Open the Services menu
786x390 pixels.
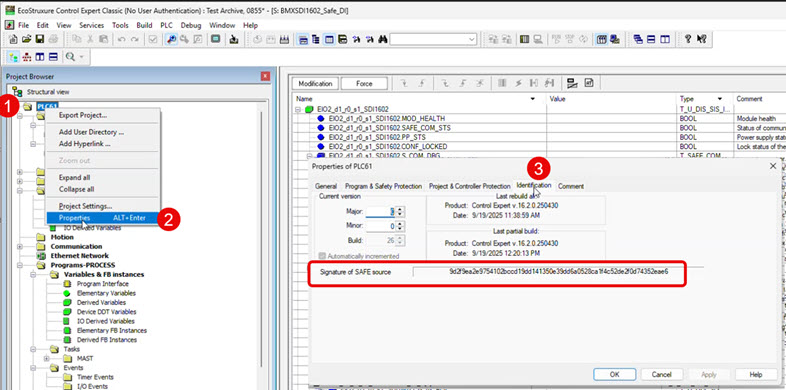coord(92,25)
